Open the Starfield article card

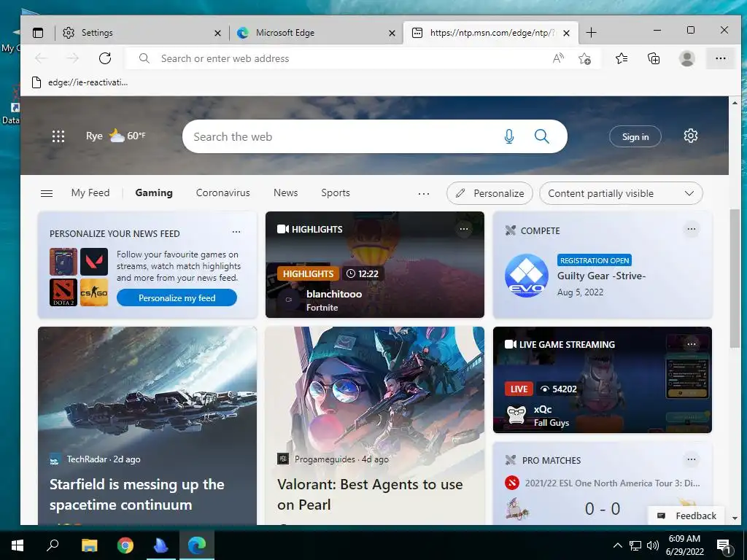tap(147, 426)
